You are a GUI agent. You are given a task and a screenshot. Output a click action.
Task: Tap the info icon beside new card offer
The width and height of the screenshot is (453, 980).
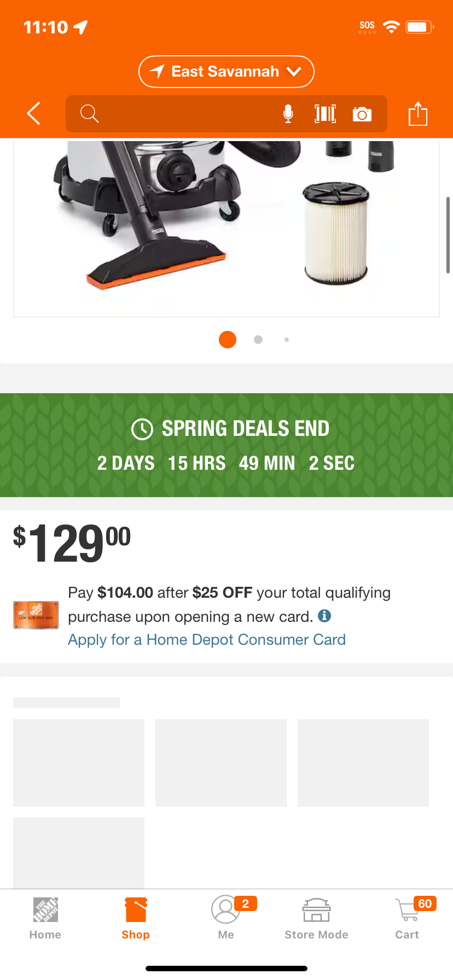point(324,616)
